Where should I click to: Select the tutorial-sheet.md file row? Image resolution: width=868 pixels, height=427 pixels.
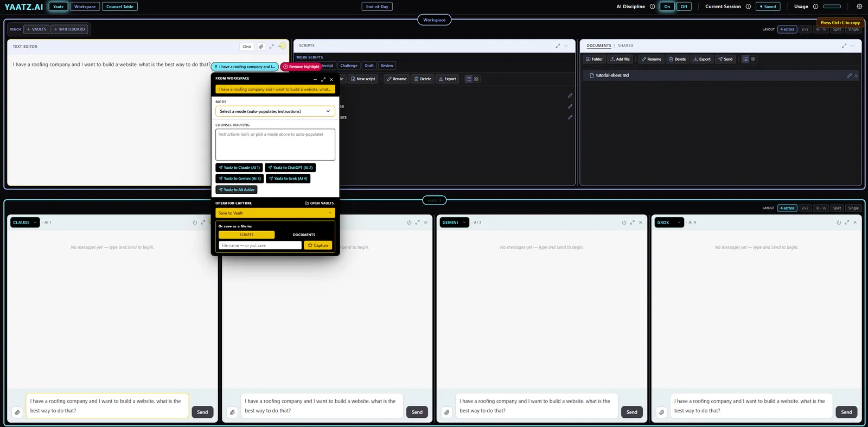point(720,75)
